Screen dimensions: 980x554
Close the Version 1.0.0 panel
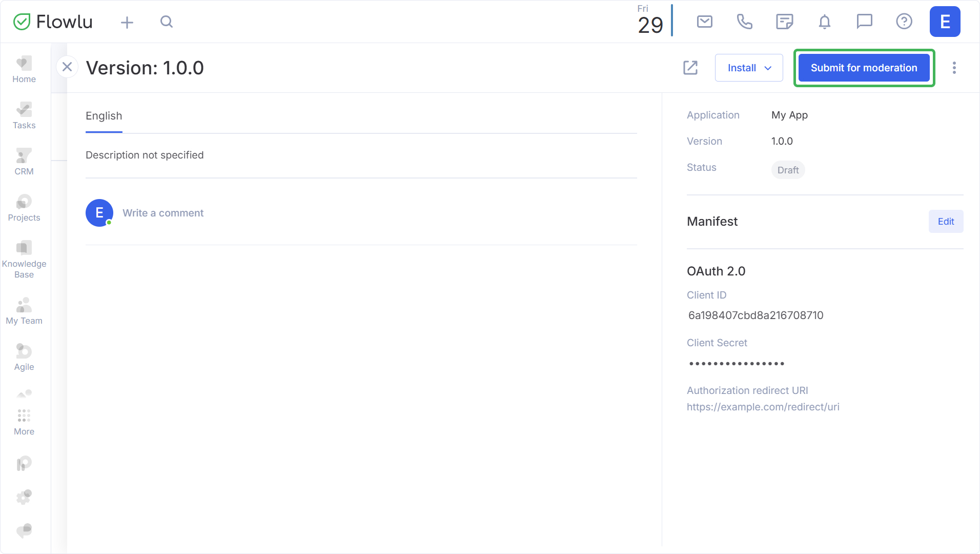coord(67,67)
